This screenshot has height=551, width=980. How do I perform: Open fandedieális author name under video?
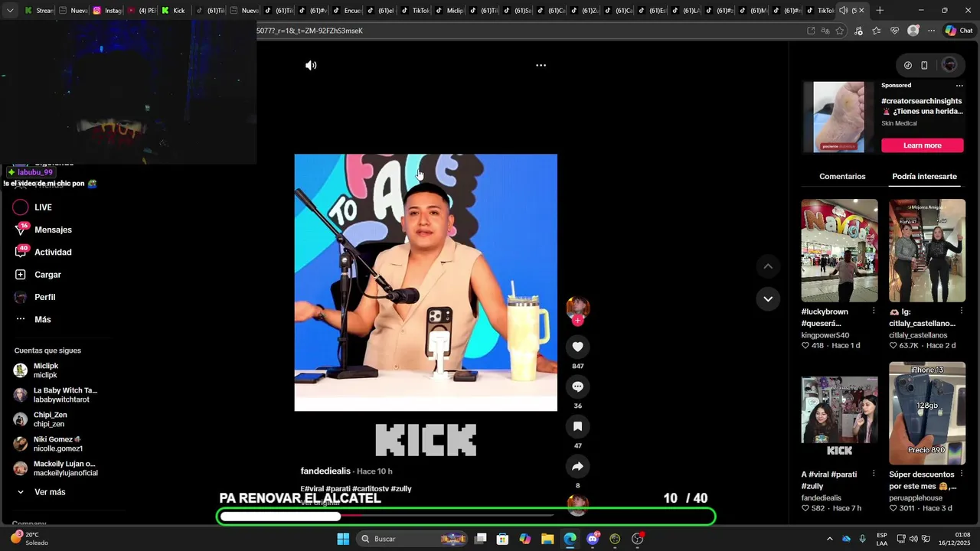click(x=325, y=471)
